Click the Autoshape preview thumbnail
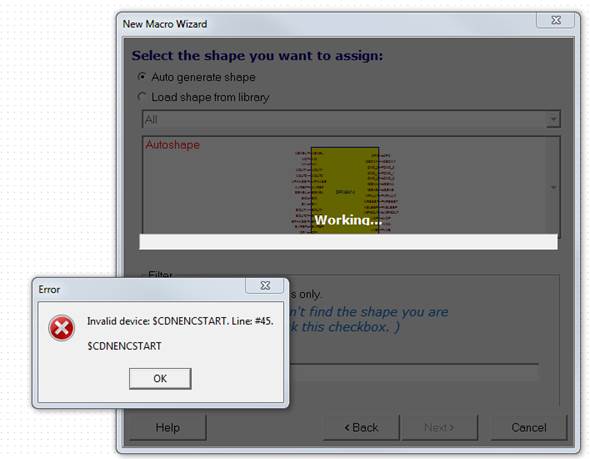Image resolution: width=590 pixels, height=459 pixels. (x=345, y=190)
